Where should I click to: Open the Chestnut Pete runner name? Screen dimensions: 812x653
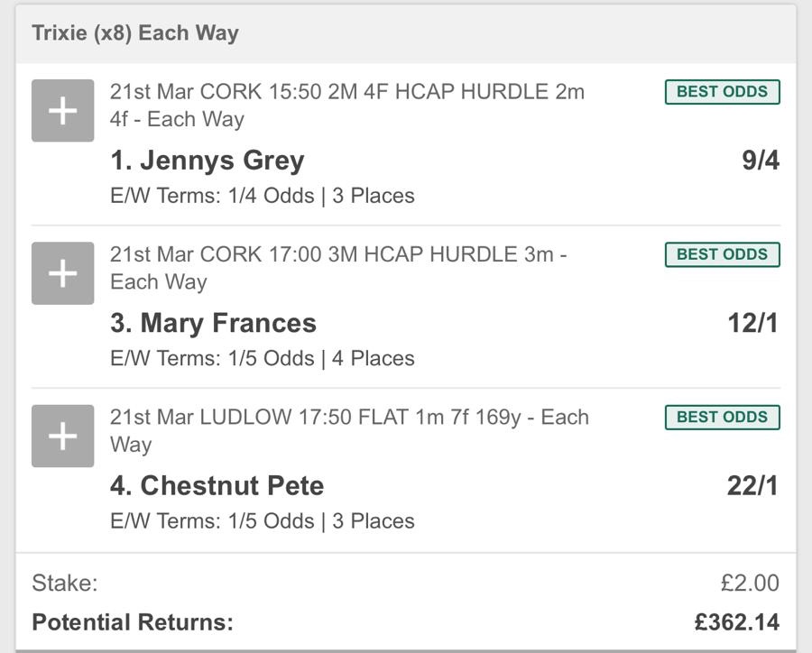[x=217, y=485]
